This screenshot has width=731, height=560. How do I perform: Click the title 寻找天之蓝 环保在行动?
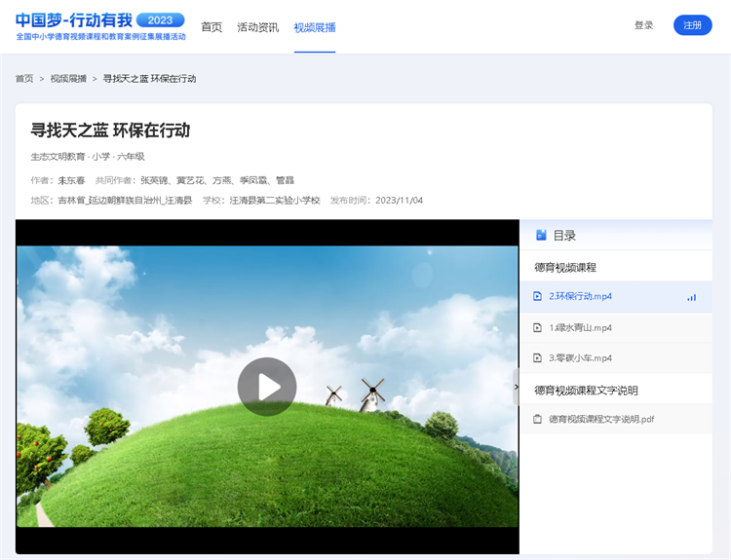click(x=110, y=131)
